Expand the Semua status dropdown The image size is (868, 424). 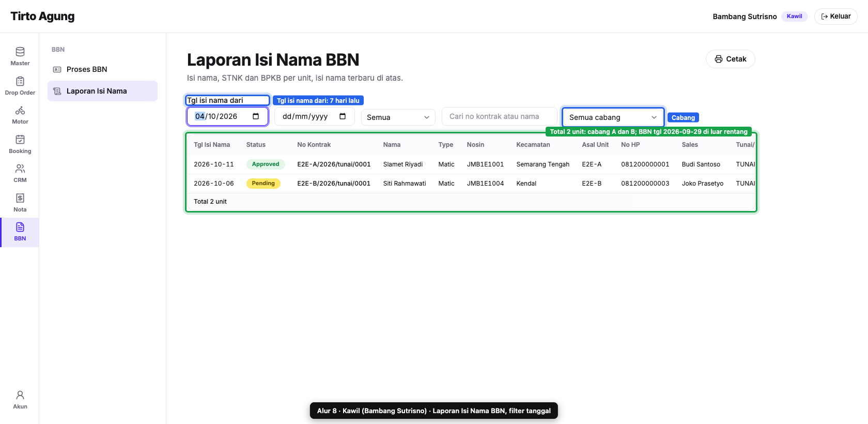click(398, 117)
